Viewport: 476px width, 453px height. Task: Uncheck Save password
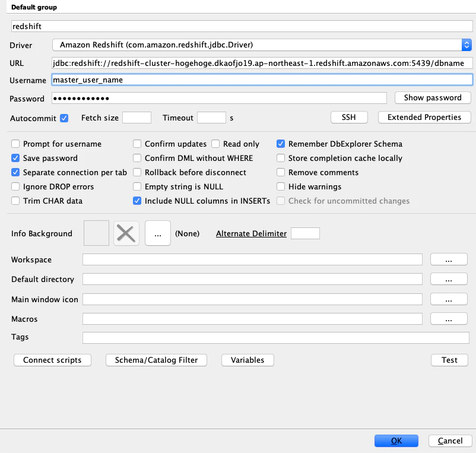(x=15, y=158)
